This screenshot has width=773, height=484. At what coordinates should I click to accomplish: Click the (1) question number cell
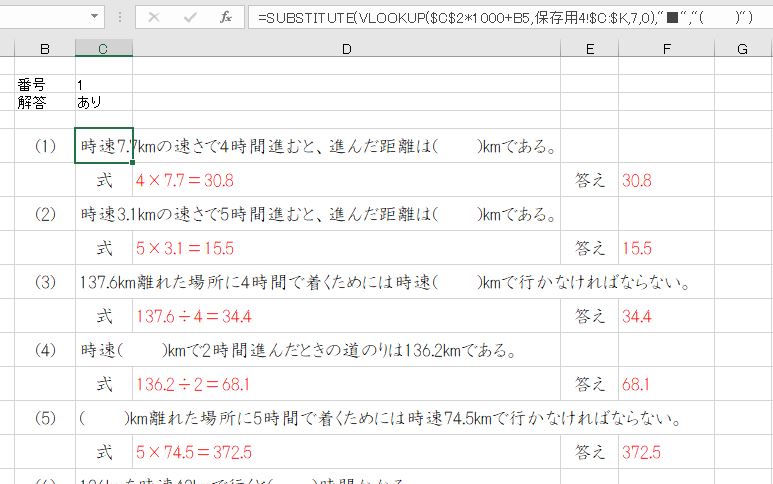(x=45, y=146)
